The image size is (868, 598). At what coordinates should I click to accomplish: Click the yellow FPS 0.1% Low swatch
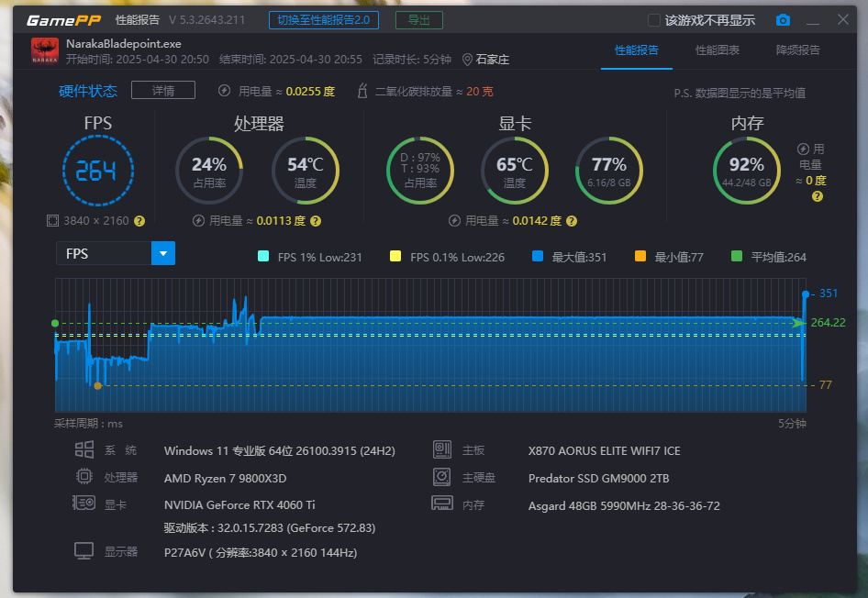[395, 256]
